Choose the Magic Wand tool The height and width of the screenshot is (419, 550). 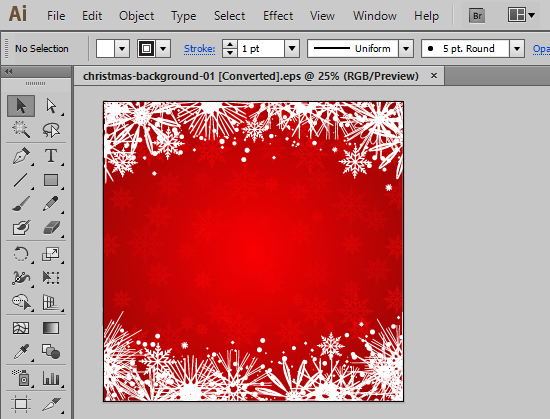21,130
